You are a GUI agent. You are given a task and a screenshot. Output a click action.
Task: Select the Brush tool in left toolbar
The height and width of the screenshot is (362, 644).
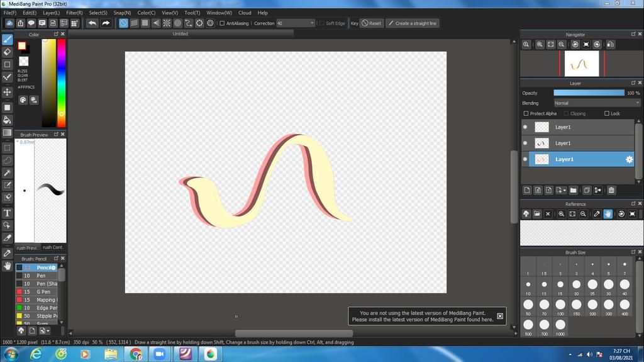click(7, 40)
